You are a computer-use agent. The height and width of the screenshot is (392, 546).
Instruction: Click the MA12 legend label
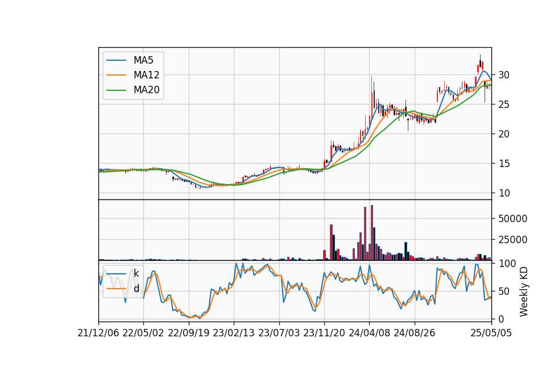[146, 75]
